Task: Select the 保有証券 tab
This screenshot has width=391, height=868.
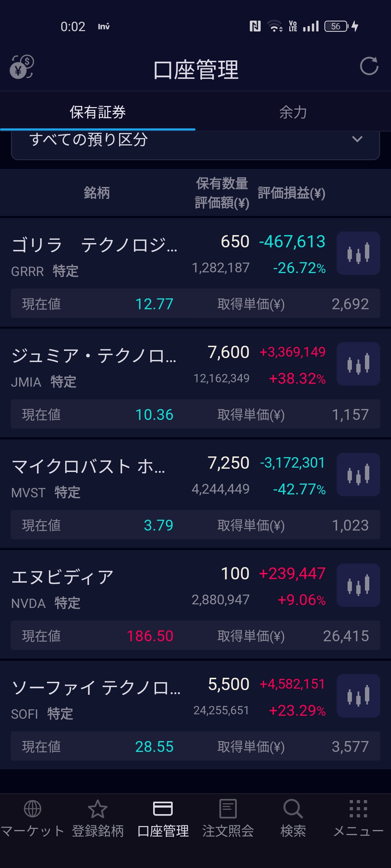Action: coord(98,112)
